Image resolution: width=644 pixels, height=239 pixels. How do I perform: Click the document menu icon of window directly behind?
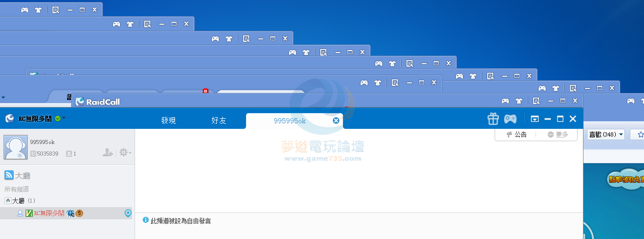(537, 101)
